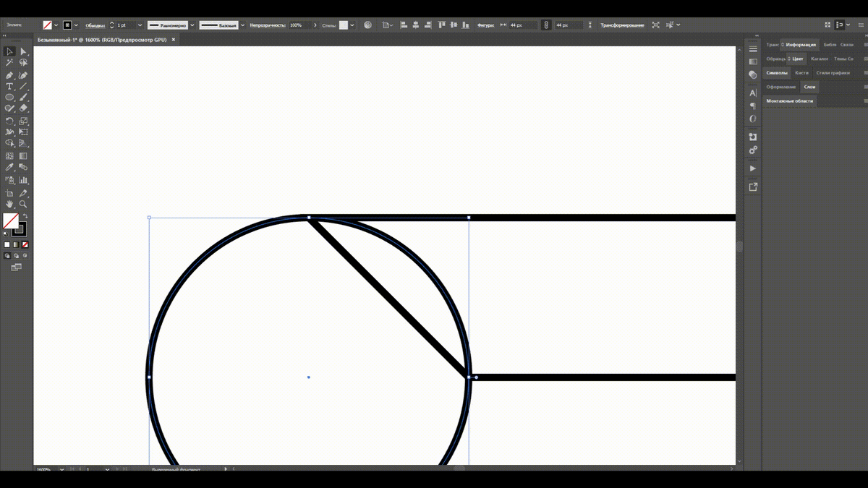Open Равномерно width profile dropdown
The image size is (868, 488).
(x=192, y=25)
